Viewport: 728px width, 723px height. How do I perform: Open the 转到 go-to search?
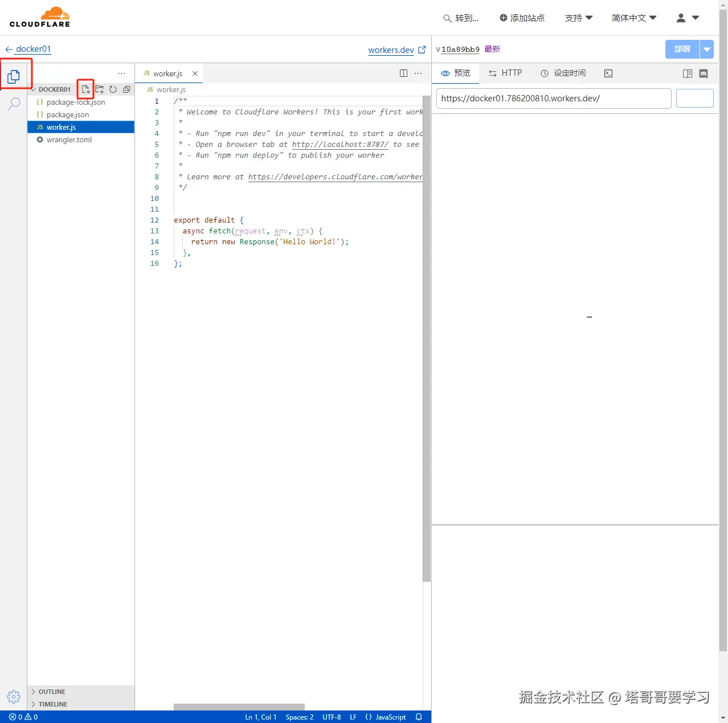pos(461,18)
